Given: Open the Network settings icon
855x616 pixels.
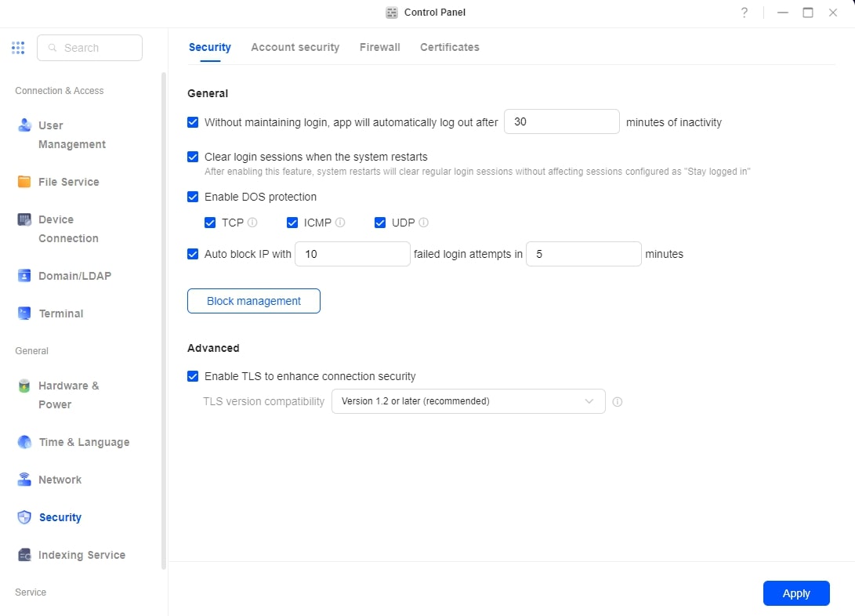Looking at the screenshot, I should click(x=24, y=480).
